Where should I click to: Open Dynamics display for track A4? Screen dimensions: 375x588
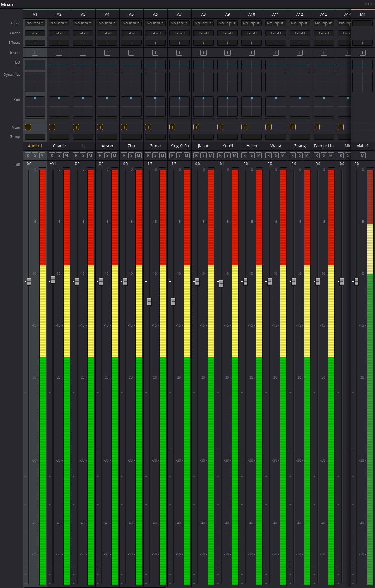click(x=107, y=82)
